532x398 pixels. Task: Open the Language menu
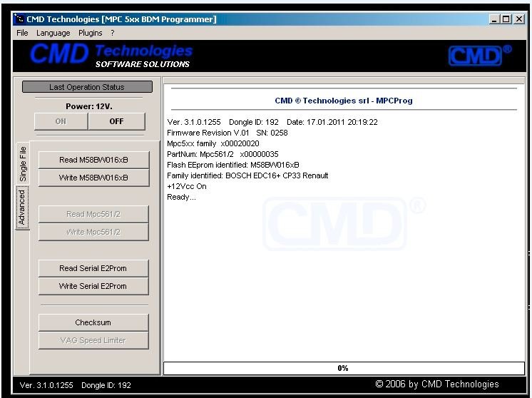pyautogui.click(x=53, y=33)
